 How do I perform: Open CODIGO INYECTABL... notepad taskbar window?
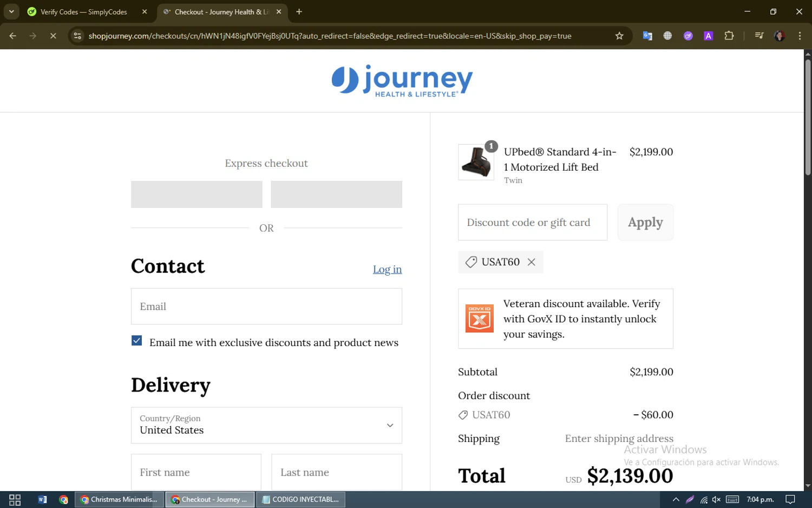click(x=301, y=499)
